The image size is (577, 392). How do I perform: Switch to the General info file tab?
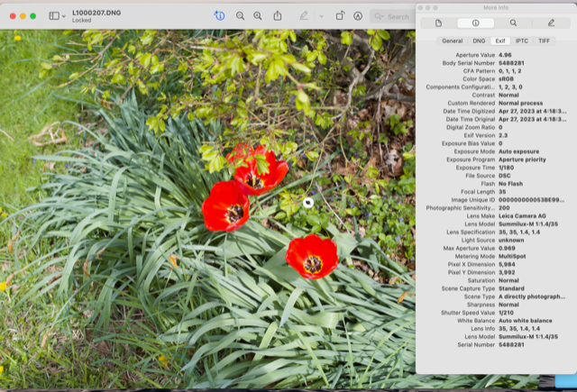coord(438,23)
